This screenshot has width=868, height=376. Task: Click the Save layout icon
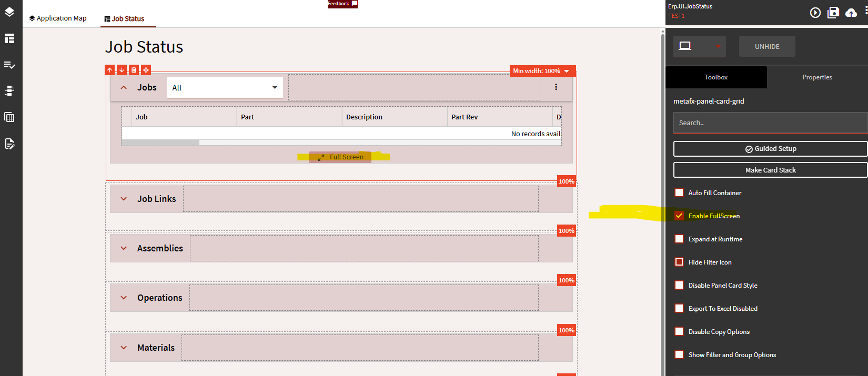tap(833, 13)
